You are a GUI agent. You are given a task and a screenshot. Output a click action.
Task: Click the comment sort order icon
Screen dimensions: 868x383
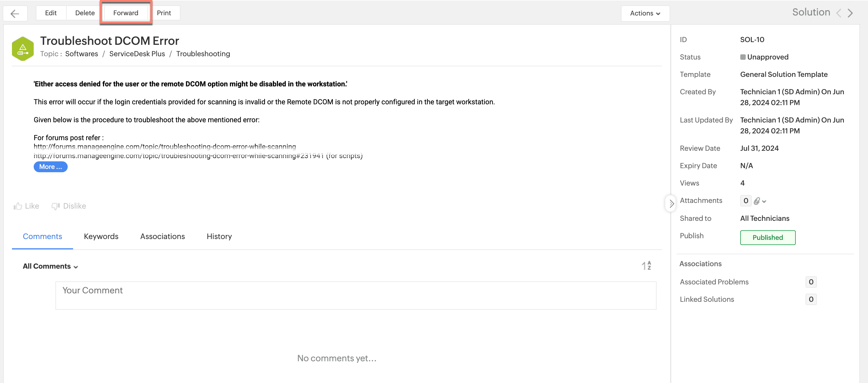pos(646,266)
